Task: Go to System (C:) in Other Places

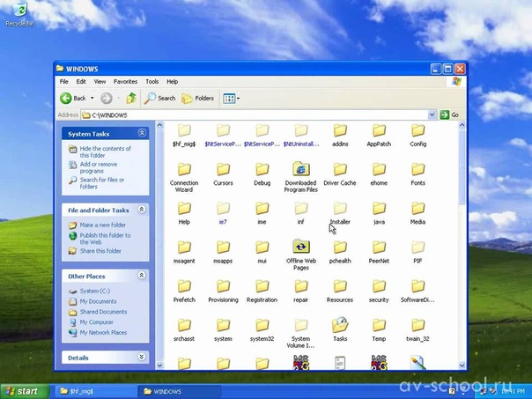Action: click(94, 292)
